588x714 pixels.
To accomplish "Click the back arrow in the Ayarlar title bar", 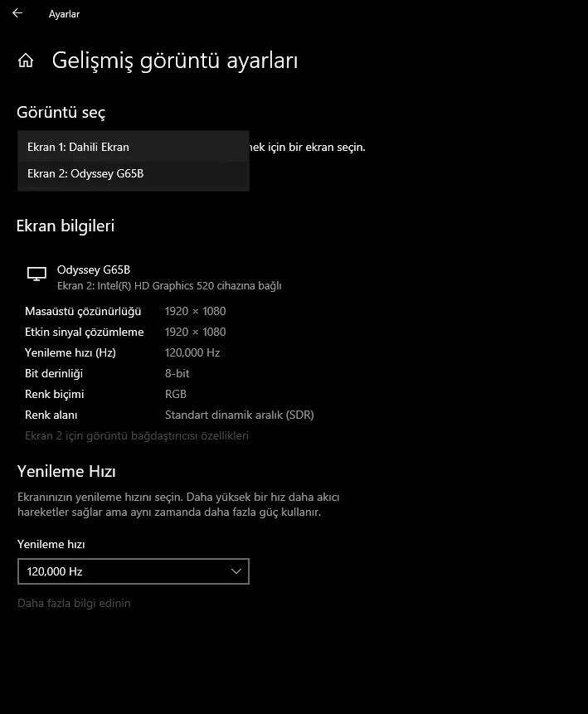I will click(17, 13).
